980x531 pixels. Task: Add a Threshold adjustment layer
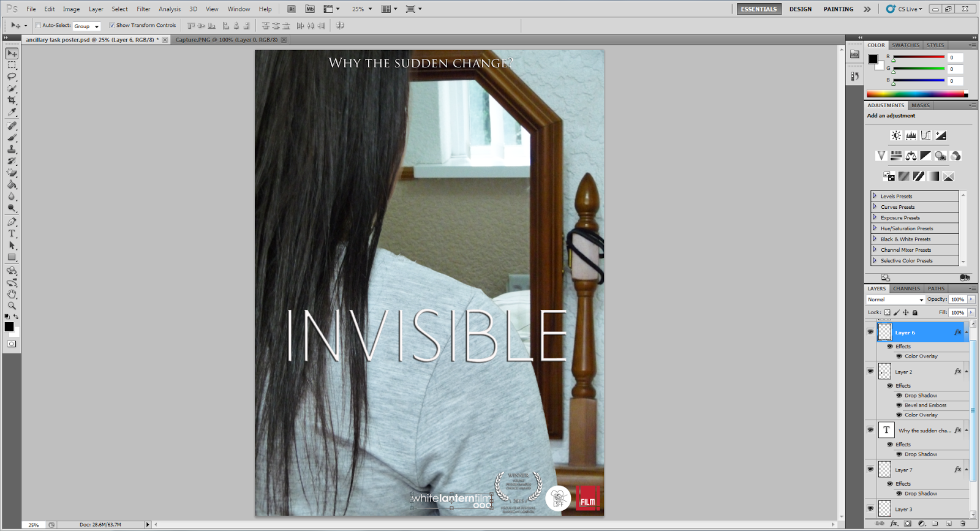coord(918,176)
